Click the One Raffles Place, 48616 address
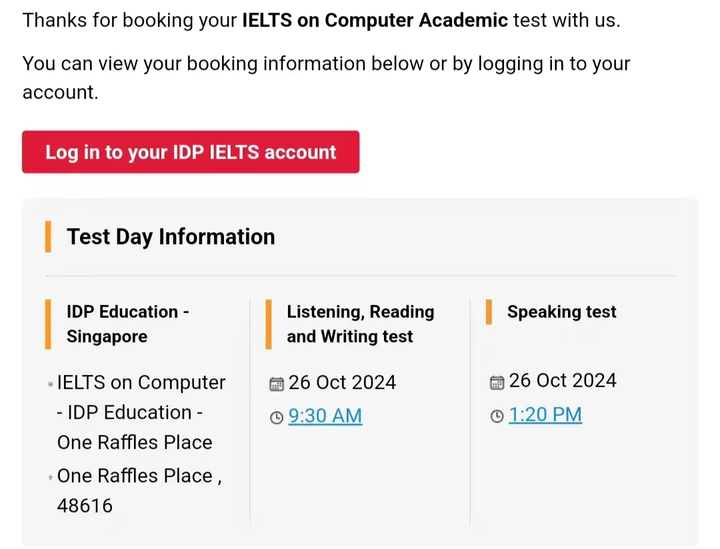Image resolution: width=720 pixels, height=549 pixels. point(138,490)
